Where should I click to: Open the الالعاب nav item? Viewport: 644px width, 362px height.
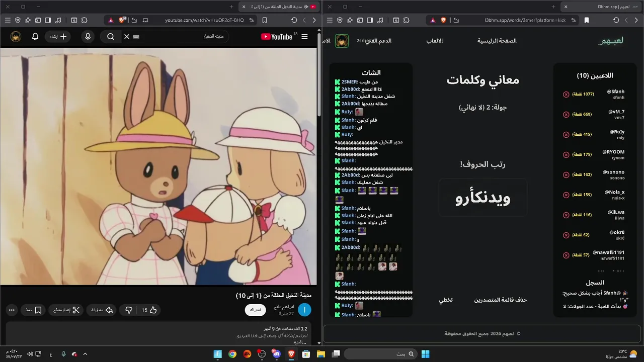click(x=435, y=41)
